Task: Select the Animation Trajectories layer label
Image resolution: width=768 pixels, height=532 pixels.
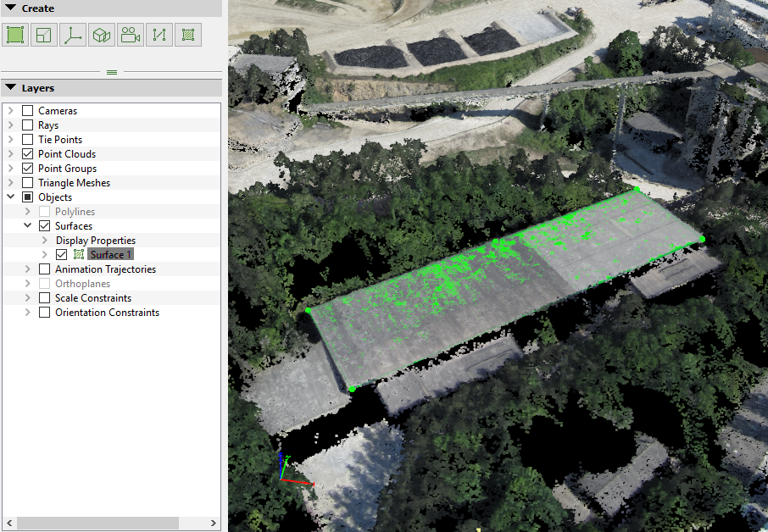Action: tap(105, 269)
